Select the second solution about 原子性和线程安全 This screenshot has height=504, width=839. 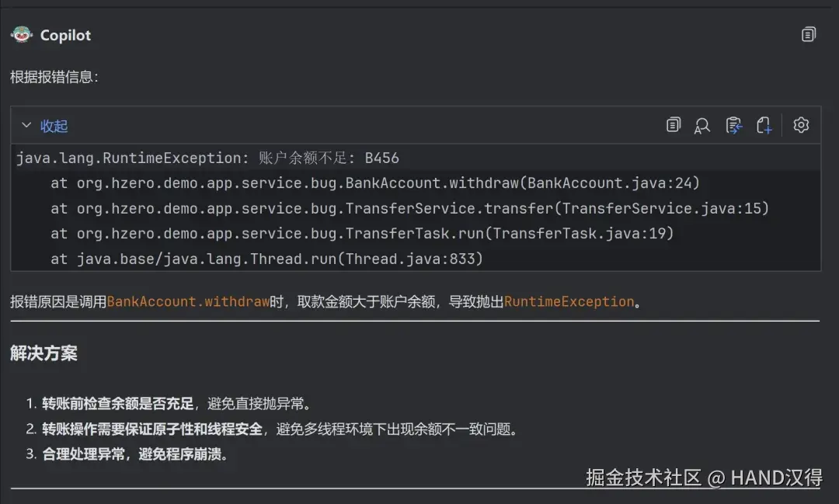[152, 429]
